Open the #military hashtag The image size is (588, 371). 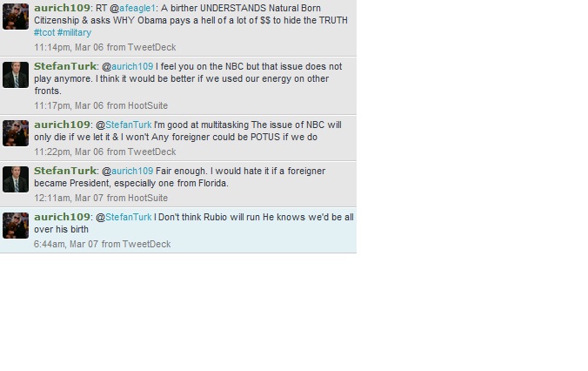tap(74, 33)
